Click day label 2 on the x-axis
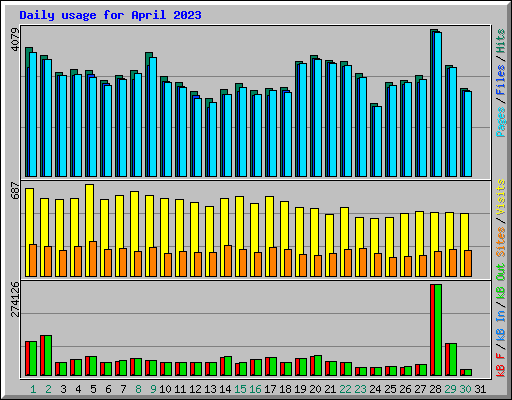 coord(48,389)
